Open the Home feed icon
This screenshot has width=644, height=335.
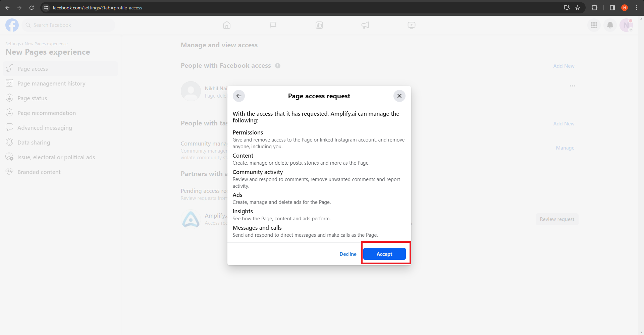[x=227, y=25]
